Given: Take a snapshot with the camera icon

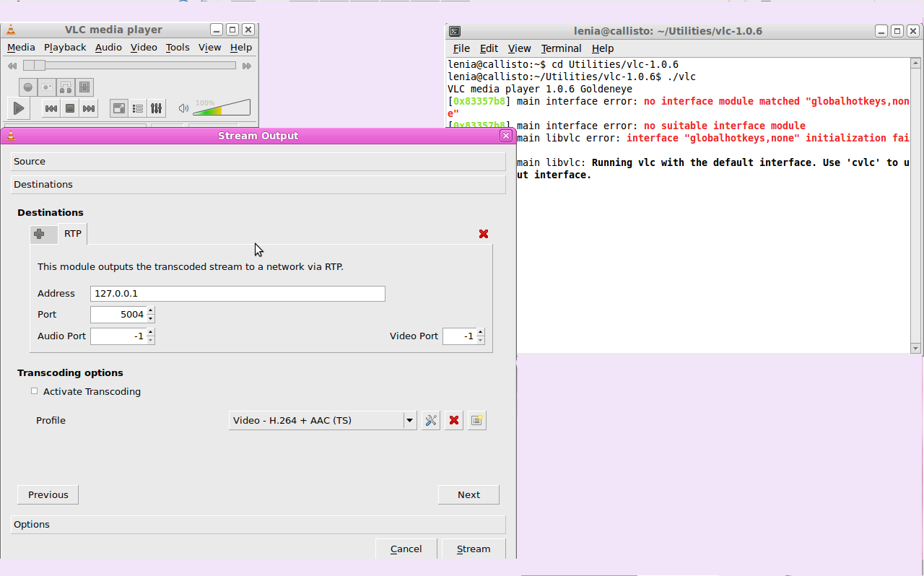Looking at the screenshot, I should coord(47,87).
